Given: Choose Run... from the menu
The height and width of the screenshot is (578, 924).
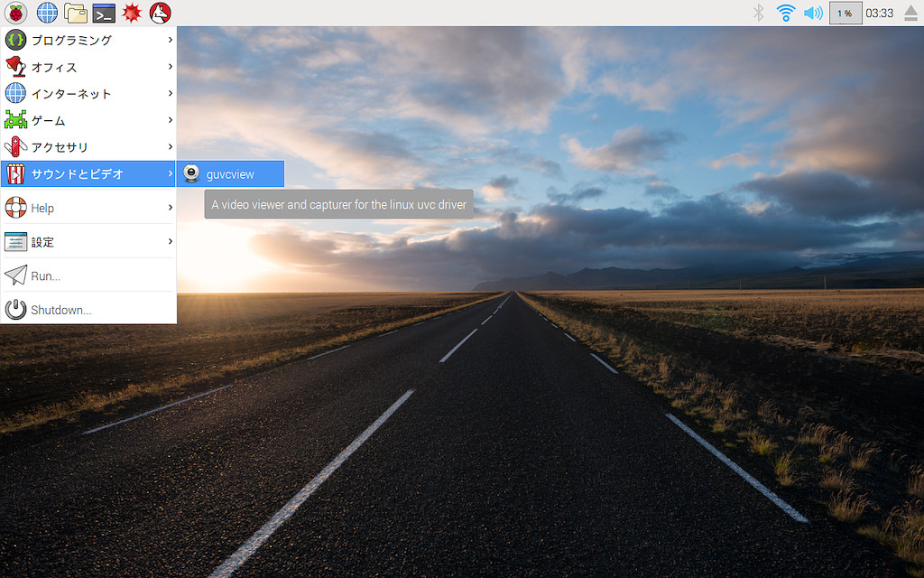Looking at the screenshot, I should 88,275.
